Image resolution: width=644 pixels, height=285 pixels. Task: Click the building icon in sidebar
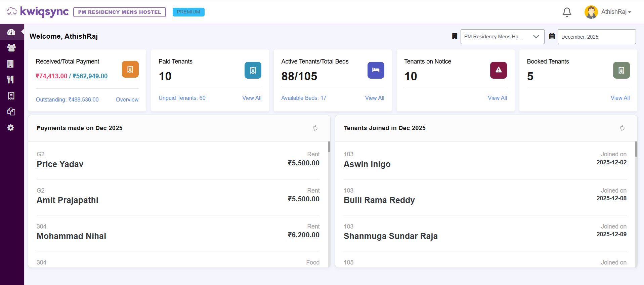tap(11, 64)
